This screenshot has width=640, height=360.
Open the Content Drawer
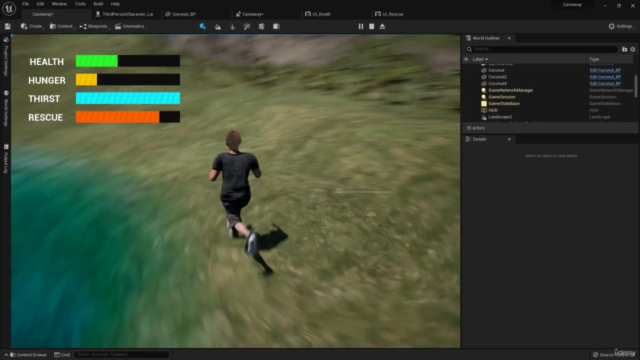[x=28, y=355]
